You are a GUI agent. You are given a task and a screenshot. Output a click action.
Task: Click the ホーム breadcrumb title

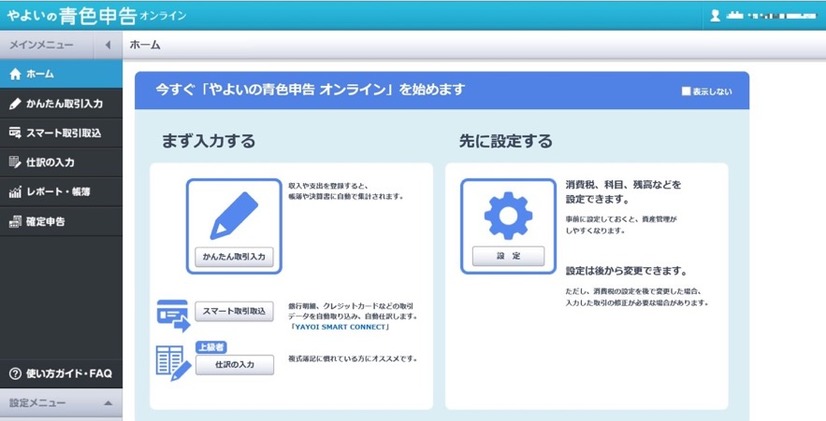pos(145,45)
